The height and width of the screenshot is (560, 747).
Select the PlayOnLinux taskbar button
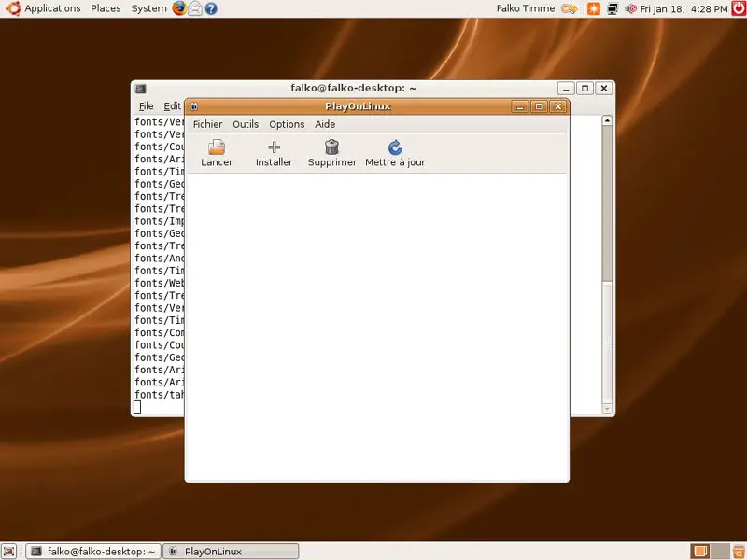coord(231,552)
